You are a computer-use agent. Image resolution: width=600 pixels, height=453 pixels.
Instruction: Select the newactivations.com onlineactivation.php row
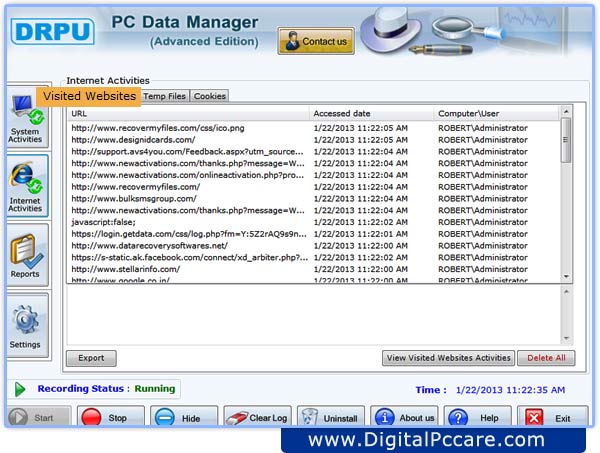click(x=313, y=175)
